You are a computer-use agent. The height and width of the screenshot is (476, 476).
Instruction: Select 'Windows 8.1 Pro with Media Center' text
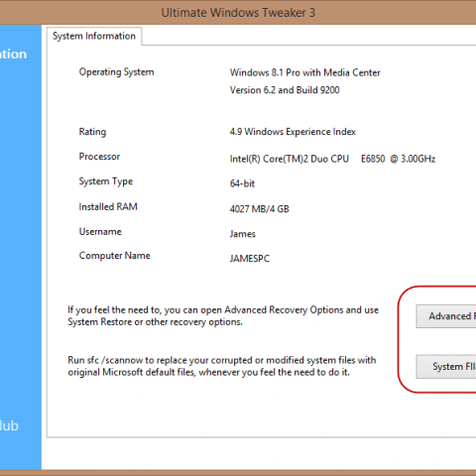304,72
